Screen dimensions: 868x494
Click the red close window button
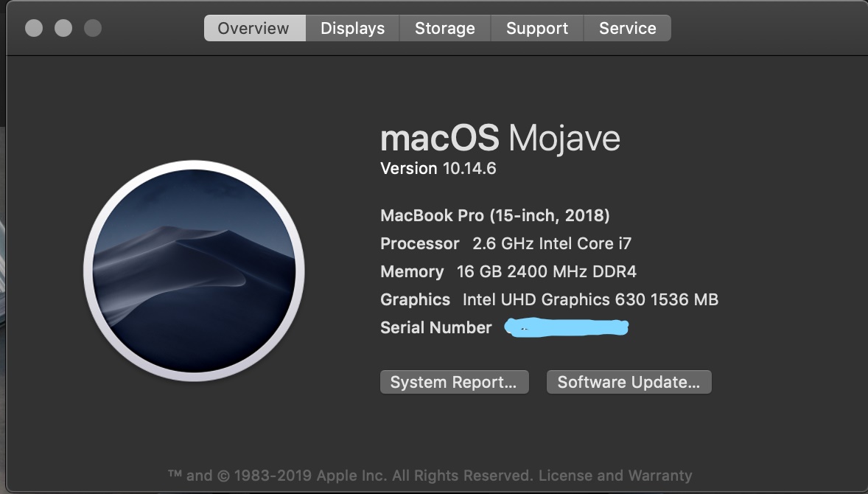(x=34, y=28)
